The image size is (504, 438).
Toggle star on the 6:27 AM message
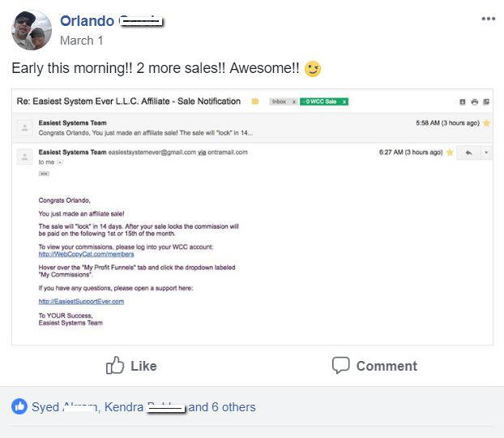pos(450,152)
